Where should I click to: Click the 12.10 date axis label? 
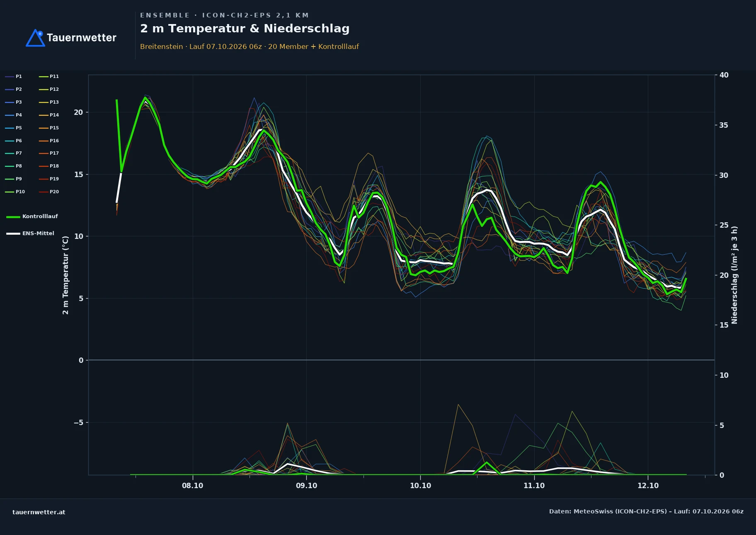click(648, 486)
